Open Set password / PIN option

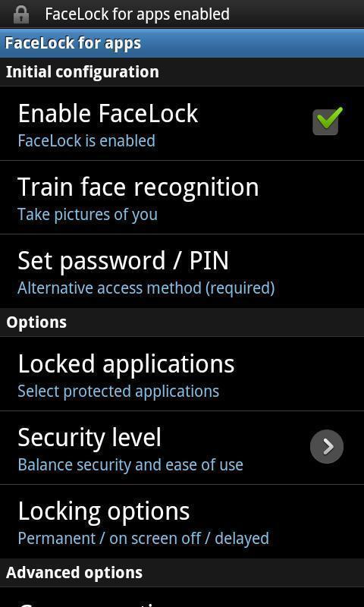tap(182, 271)
